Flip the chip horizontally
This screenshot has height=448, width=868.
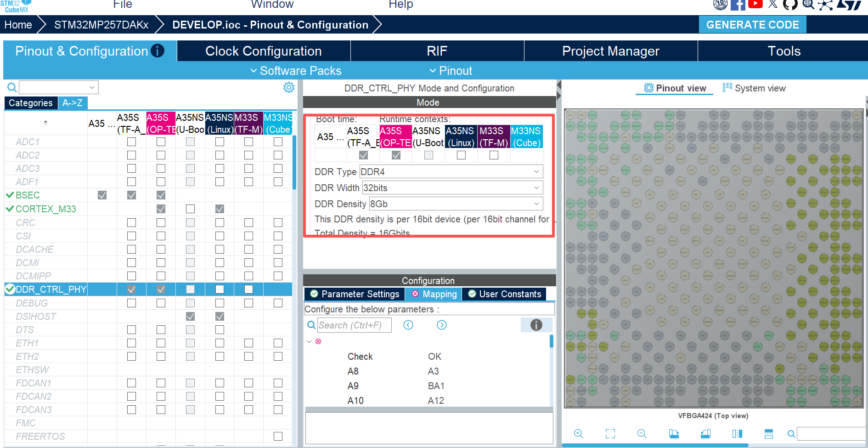(x=737, y=434)
